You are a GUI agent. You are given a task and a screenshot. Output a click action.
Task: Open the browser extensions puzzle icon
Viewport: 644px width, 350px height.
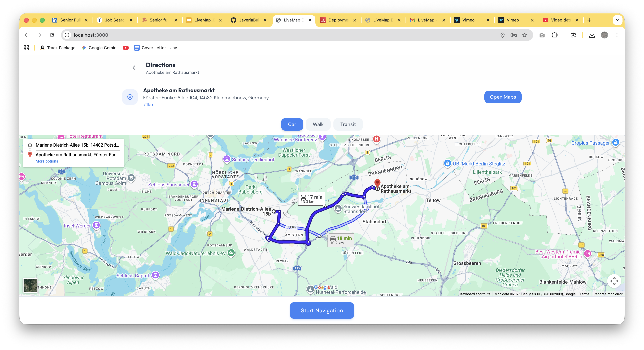click(555, 35)
